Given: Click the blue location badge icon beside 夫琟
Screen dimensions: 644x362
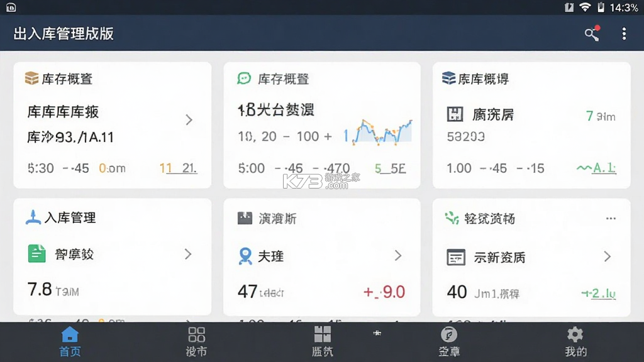Looking at the screenshot, I should point(245,256).
